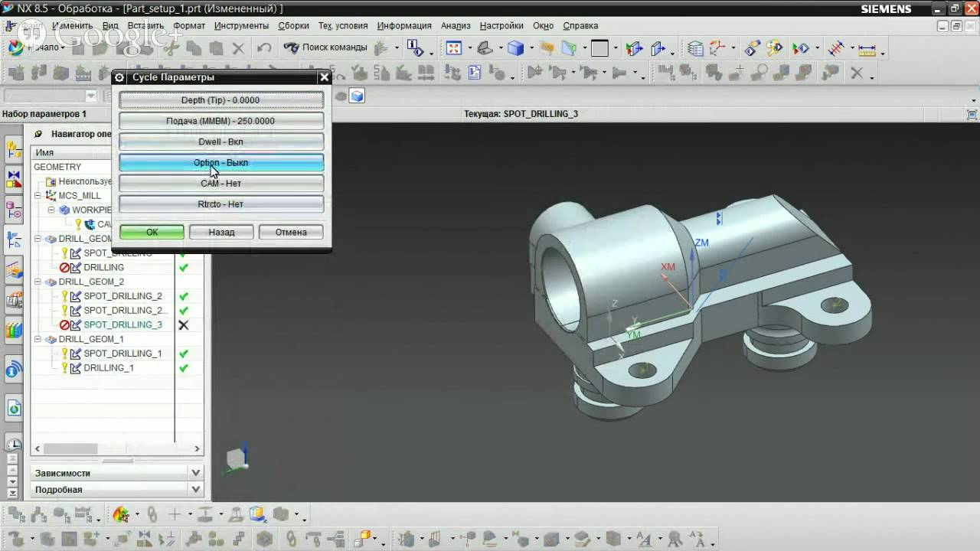980x551 pixels.
Task: Confirm the cycle parameters with OK
Action: pos(152,232)
